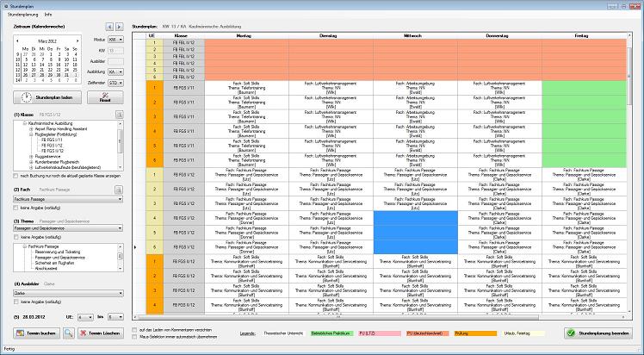
Task: Click the magnifier search button between Termin buttons
Action: tap(69, 333)
